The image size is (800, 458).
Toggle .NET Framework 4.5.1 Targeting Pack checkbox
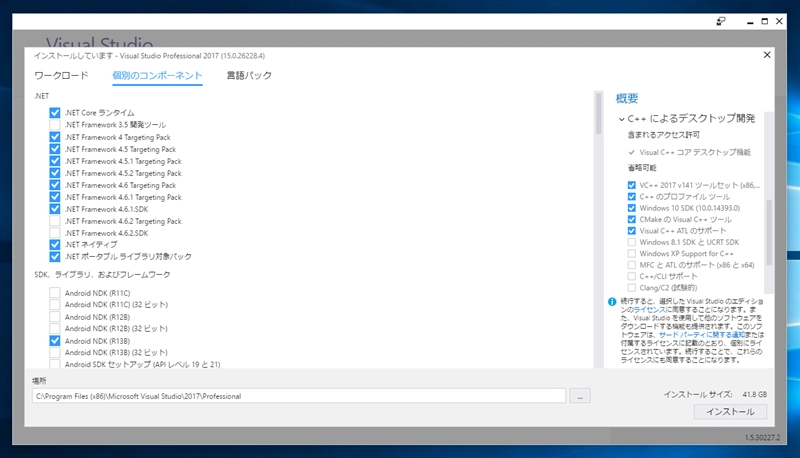pyautogui.click(x=55, y=161)
